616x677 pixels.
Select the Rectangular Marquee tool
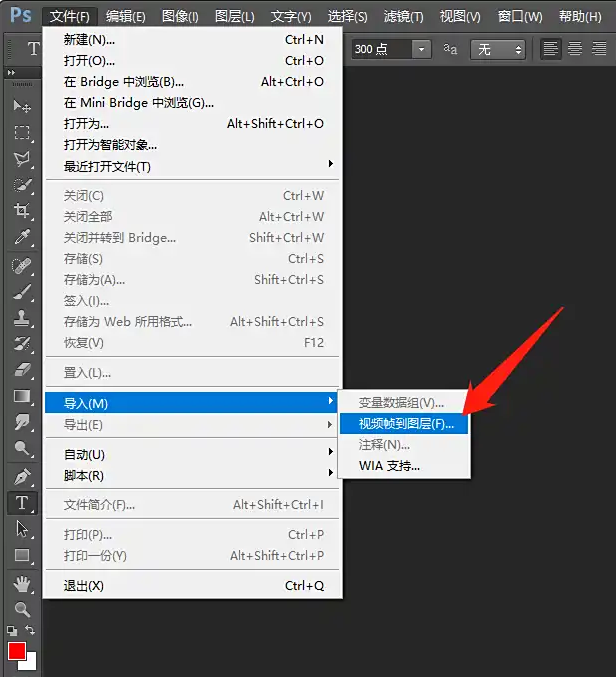(x=22, y=132)
